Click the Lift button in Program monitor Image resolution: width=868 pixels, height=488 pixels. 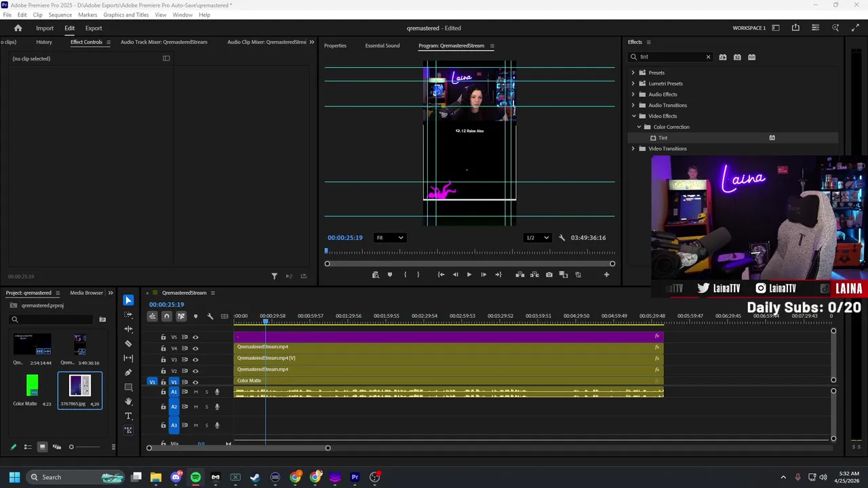click(x=520, y=274)
